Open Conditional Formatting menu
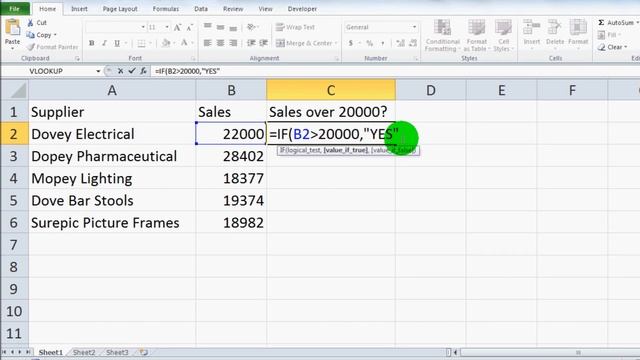This screenshot has height=360, width=640. (442, 36)
